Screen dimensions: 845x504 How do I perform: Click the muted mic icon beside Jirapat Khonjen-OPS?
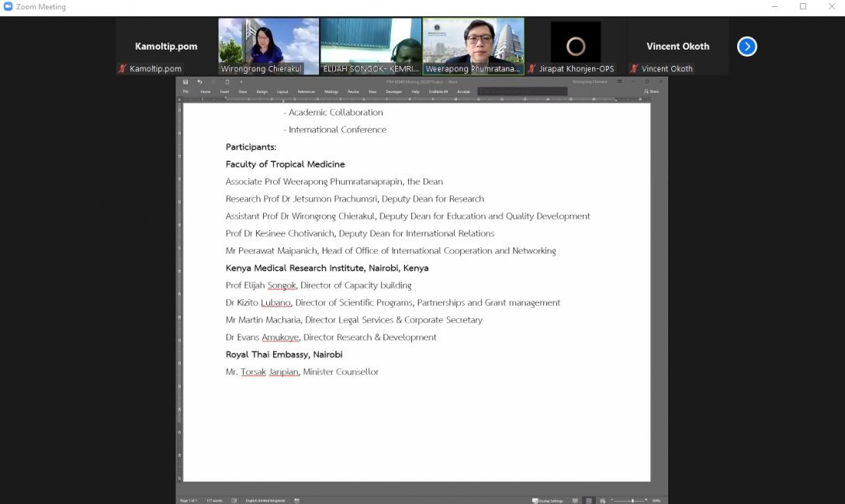click(532, 68)
